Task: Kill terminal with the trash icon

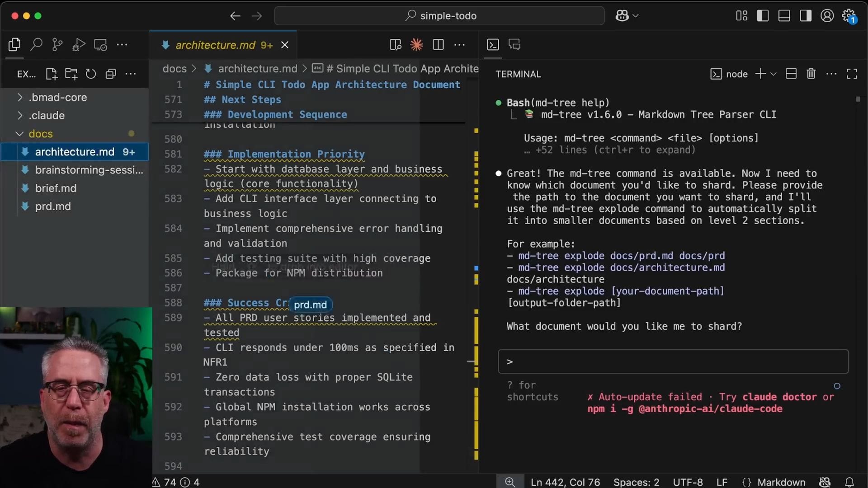Action: (x=811, y=74)
